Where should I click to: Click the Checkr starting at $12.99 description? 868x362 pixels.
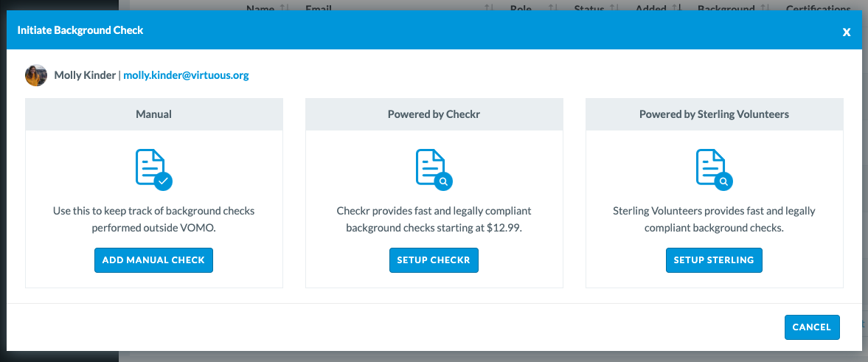(x=434, y=219)
